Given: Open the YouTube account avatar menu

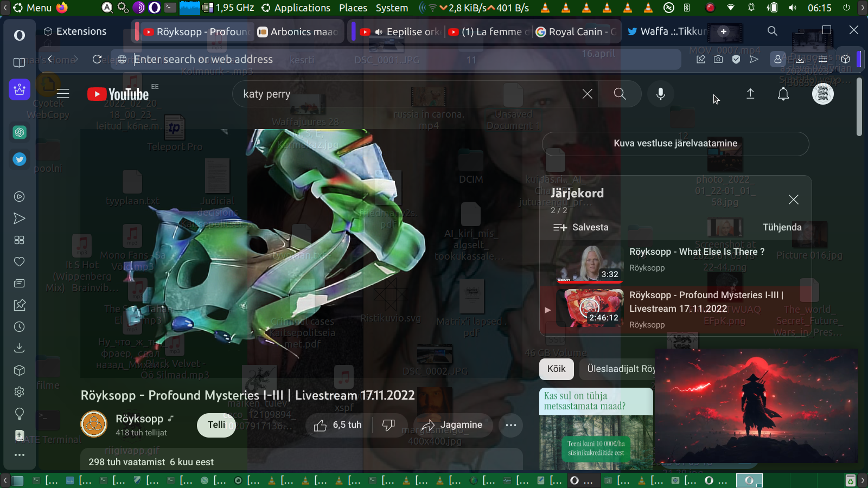Looking at the screenshot, I should pyautogui.click(x=822, y=94).
